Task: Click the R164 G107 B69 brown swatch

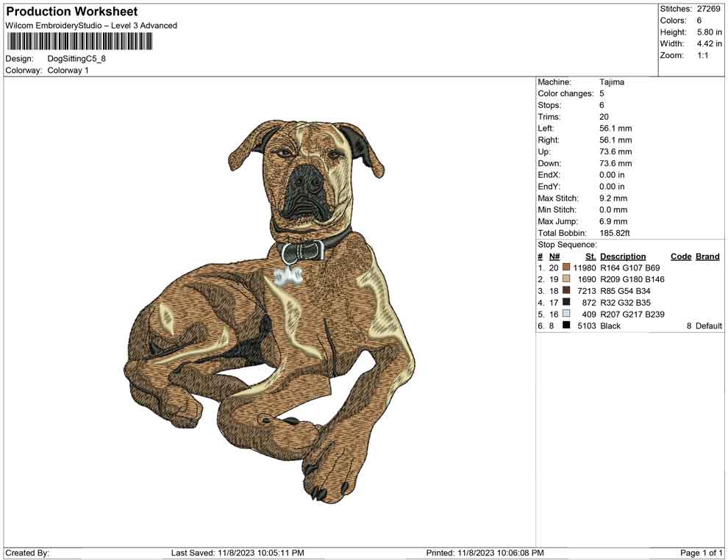Action: point(566,268)
